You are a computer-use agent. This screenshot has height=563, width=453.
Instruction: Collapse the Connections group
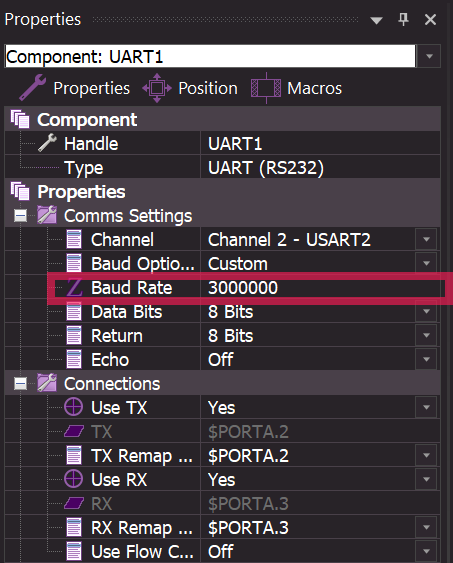click(20, 383)
